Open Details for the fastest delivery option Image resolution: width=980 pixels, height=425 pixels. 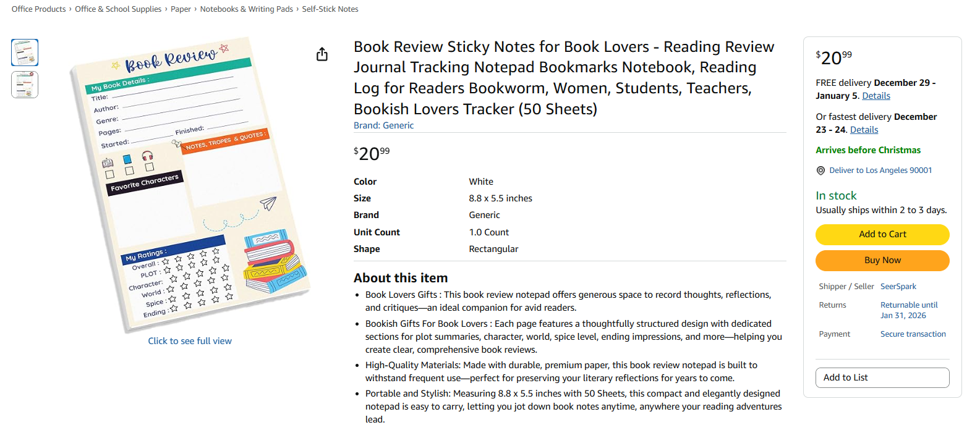[864, 130]
